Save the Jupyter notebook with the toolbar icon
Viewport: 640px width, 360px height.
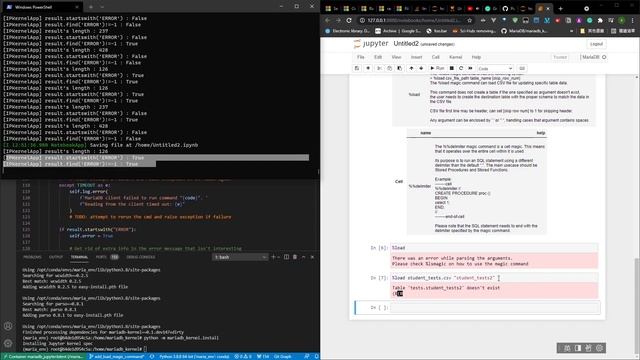tap(357, 68)
